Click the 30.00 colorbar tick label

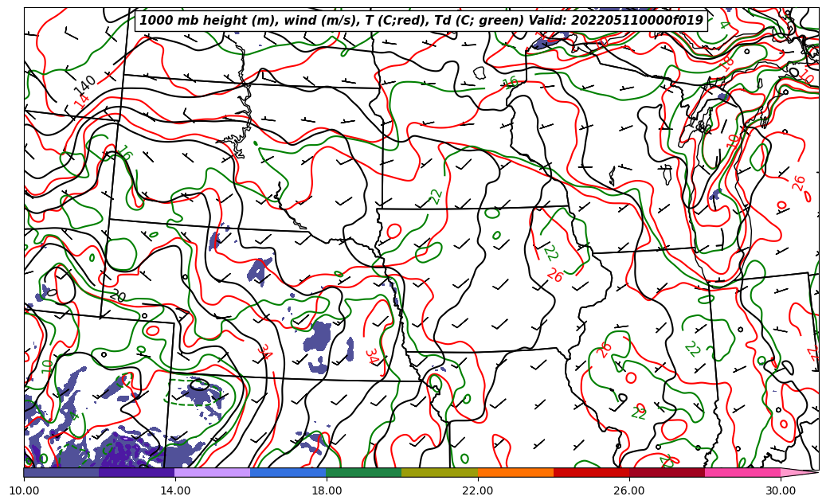[780, 490]
